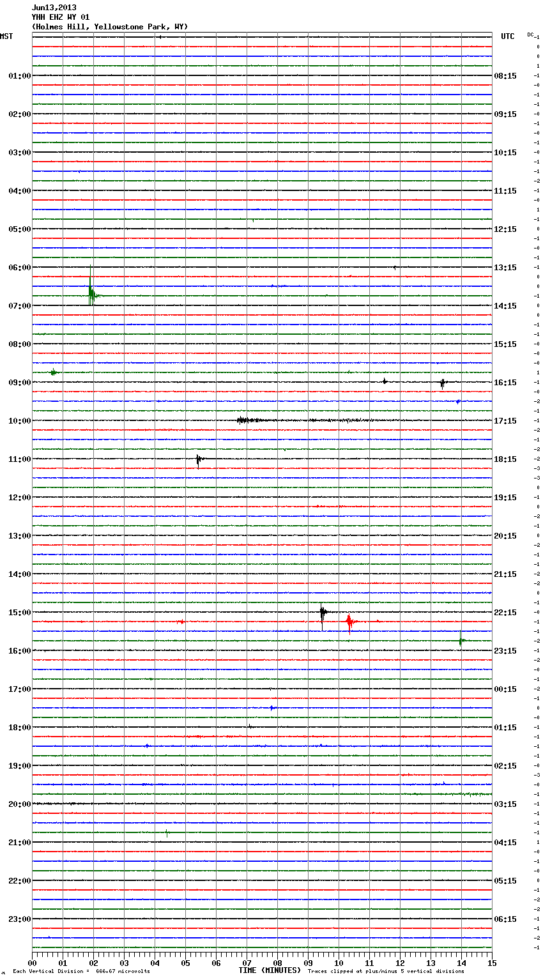This screenshot has width=543, height=980.
Task: Click the MST timezone label
Action: coord(6,36)
